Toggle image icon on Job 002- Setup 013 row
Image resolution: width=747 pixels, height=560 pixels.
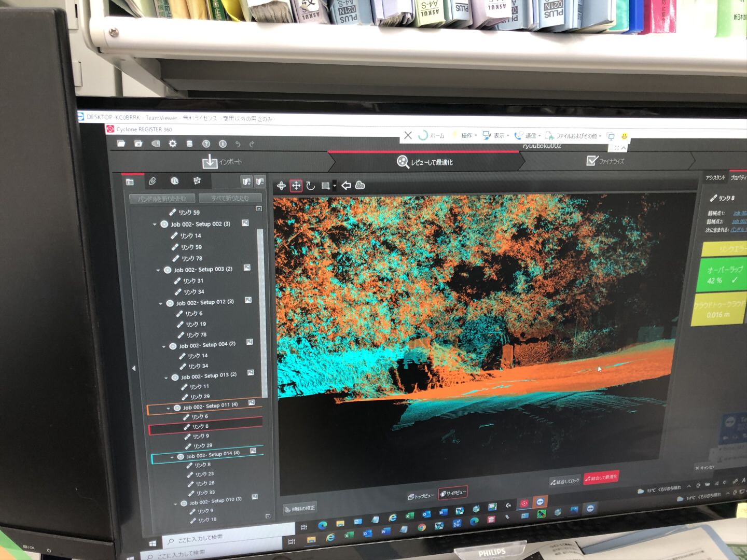[251, 373]
